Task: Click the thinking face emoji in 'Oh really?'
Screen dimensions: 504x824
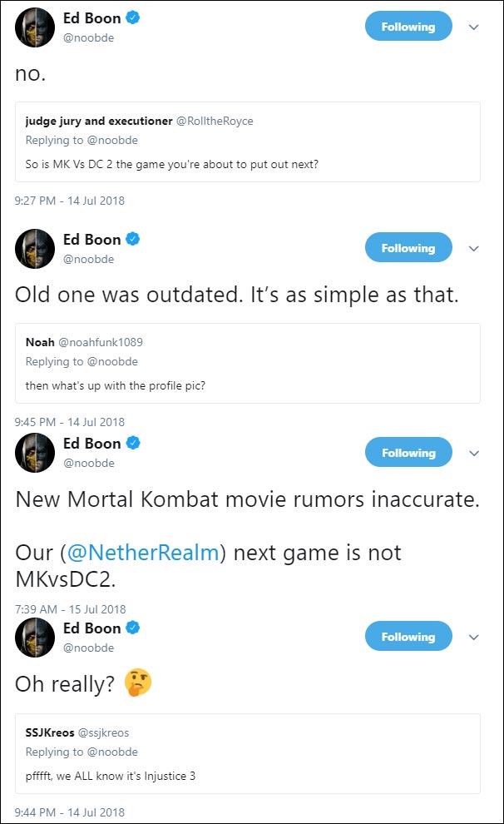Action: click(138, 683)
